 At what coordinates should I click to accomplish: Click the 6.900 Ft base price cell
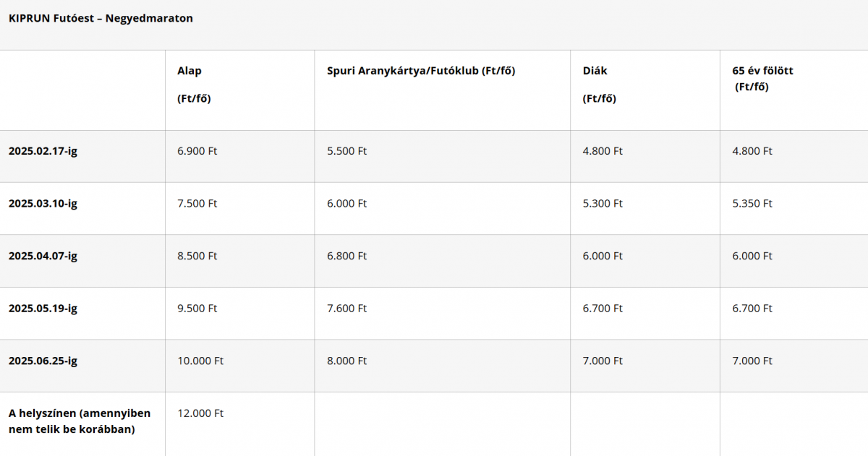coord(197,151)
